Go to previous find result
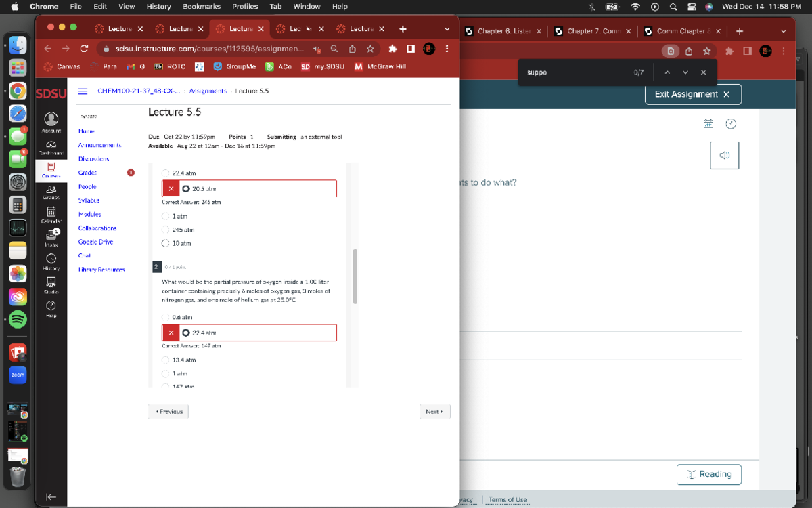 [x=667, y=72]
